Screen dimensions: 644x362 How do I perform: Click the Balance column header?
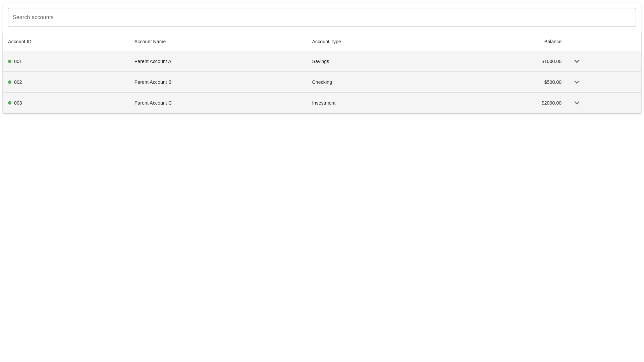tap(552, 42)
